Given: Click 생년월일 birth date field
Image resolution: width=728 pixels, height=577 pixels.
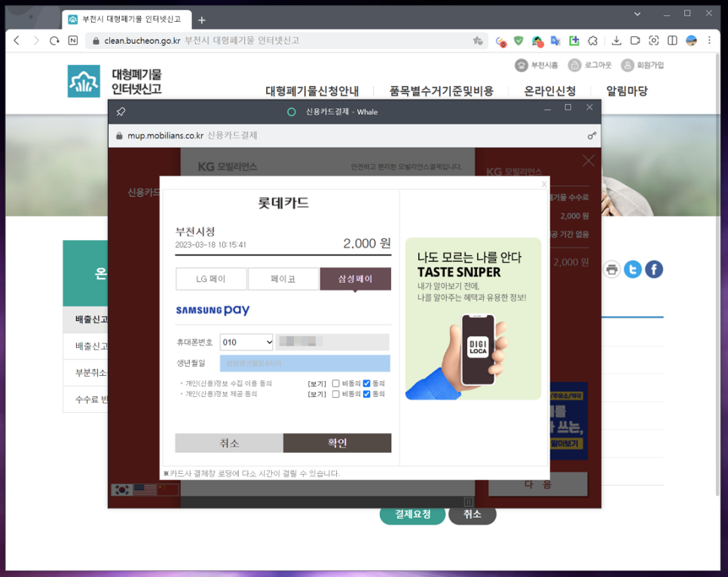Looking at the screenshot, I should pyautogui.click(x=305, y=364).
